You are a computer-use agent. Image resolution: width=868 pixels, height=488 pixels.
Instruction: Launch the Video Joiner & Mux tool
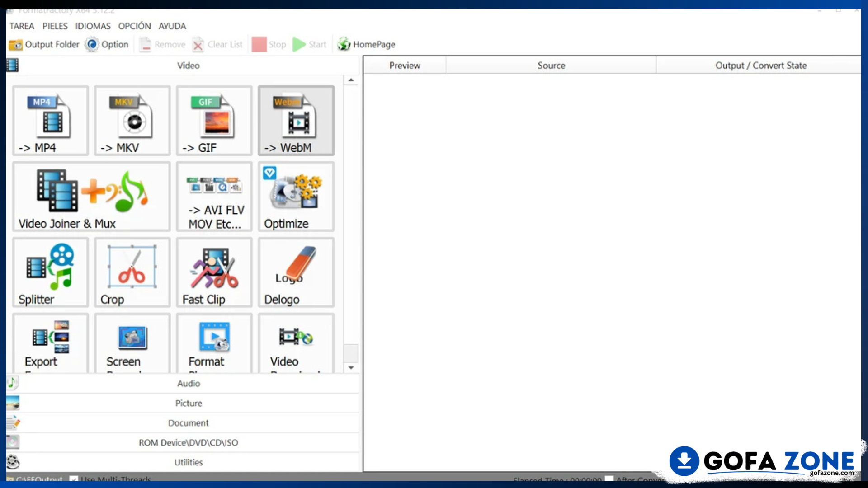[x=91, y=197]
